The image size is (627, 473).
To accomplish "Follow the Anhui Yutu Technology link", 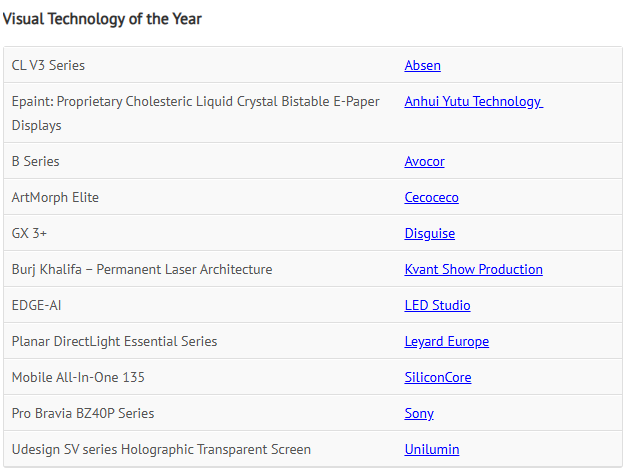I will click(x=473, y=101).
